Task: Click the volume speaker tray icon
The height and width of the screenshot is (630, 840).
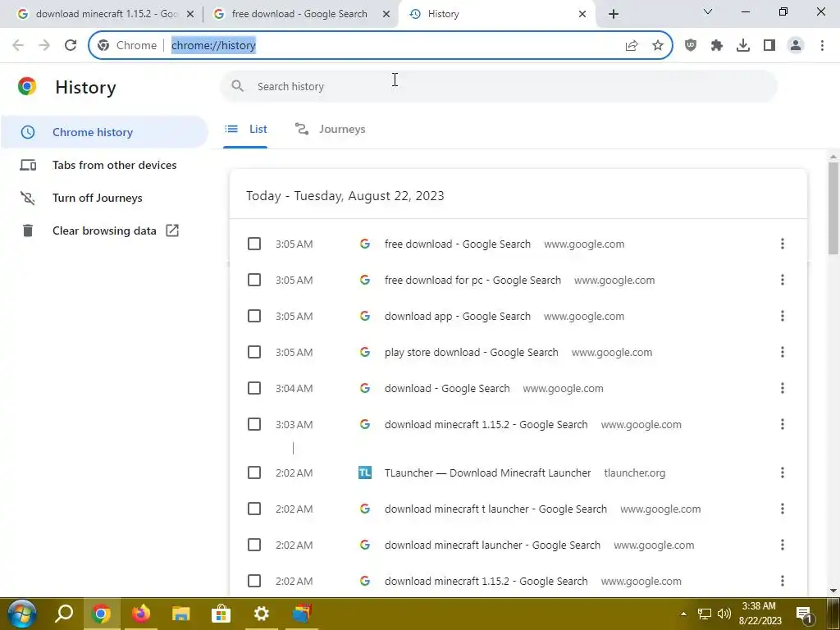Action: point(724,614)
